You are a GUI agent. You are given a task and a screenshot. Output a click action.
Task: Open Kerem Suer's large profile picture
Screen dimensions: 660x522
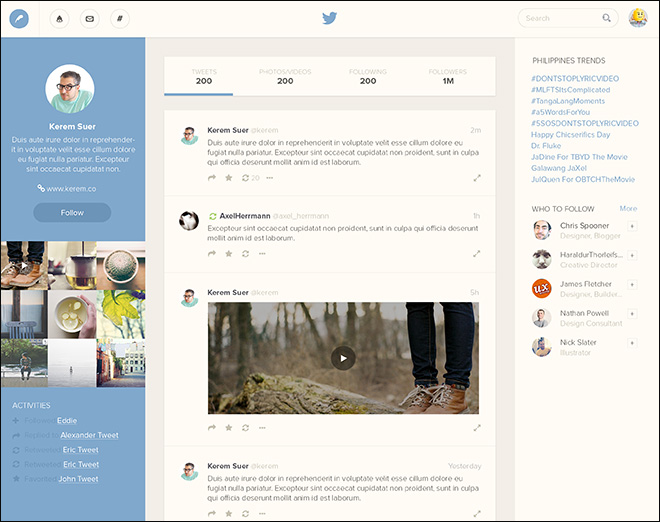70,89
